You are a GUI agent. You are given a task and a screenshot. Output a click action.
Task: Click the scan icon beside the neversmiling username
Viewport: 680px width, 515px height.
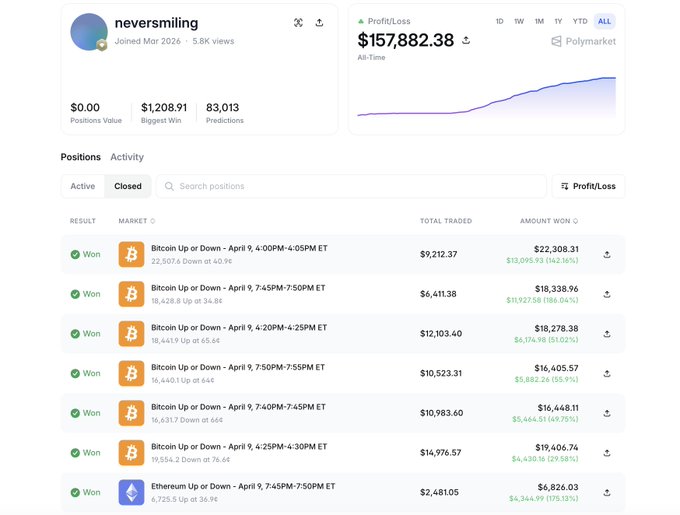pos(298,23)
